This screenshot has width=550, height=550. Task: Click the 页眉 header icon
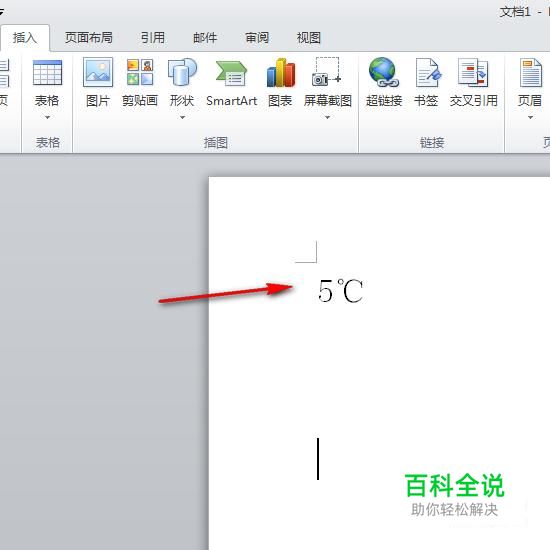530,73
